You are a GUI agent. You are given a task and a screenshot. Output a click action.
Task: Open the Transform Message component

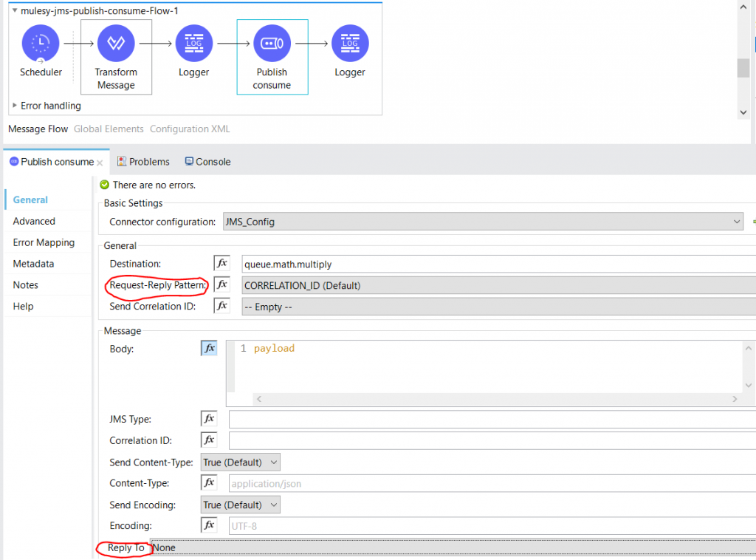(116, 43)
